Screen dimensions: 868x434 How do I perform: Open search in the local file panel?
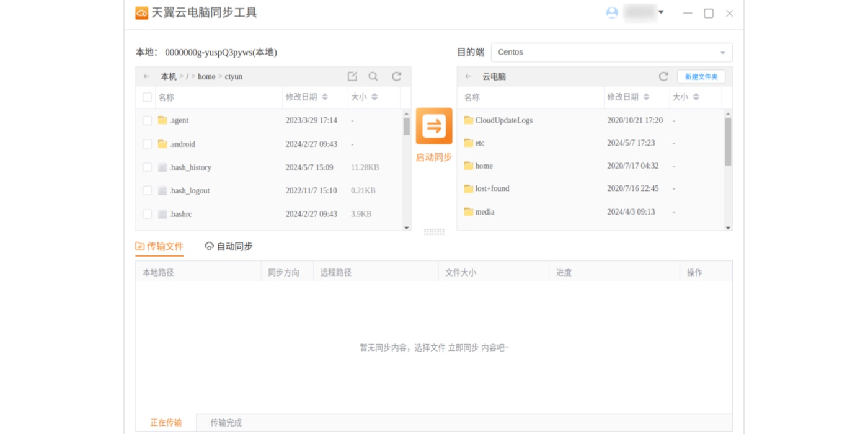[x=373, y=76]
